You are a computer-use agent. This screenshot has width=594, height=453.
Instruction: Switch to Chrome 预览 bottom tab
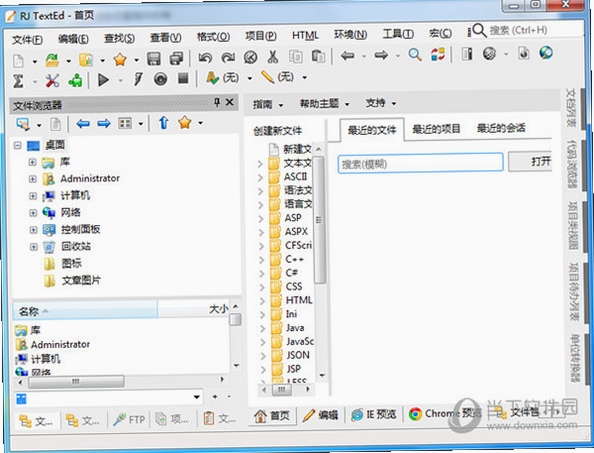(x=445, y=414)
